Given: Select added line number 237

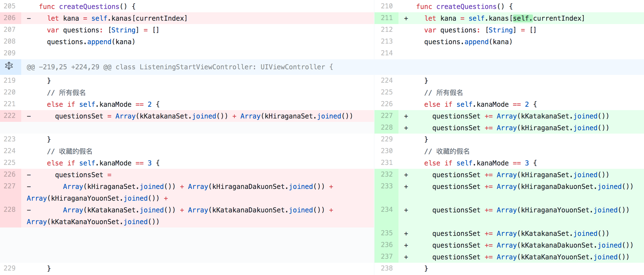Looking at the screenshot, I should (386, 257).
